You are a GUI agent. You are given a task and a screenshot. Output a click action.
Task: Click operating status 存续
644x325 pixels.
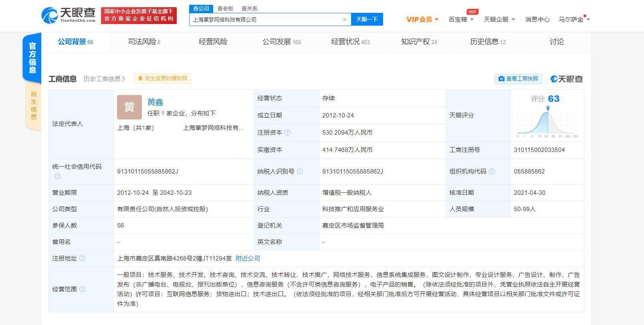(328, 98)
